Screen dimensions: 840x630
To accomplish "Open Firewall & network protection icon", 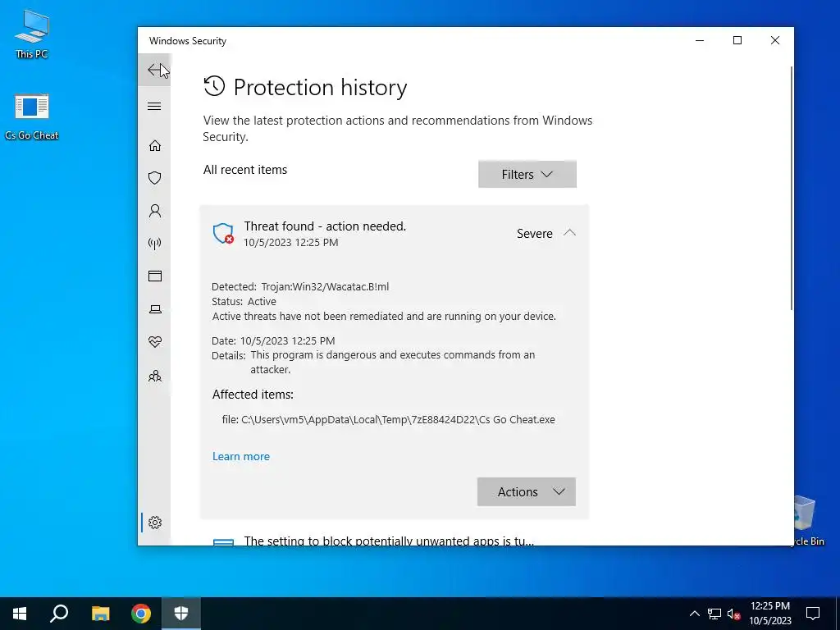I will tap(155, 244).
